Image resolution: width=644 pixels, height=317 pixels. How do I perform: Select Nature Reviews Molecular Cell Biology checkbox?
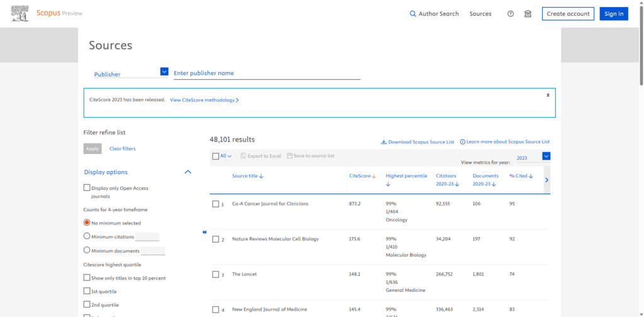tap(216, 240)
